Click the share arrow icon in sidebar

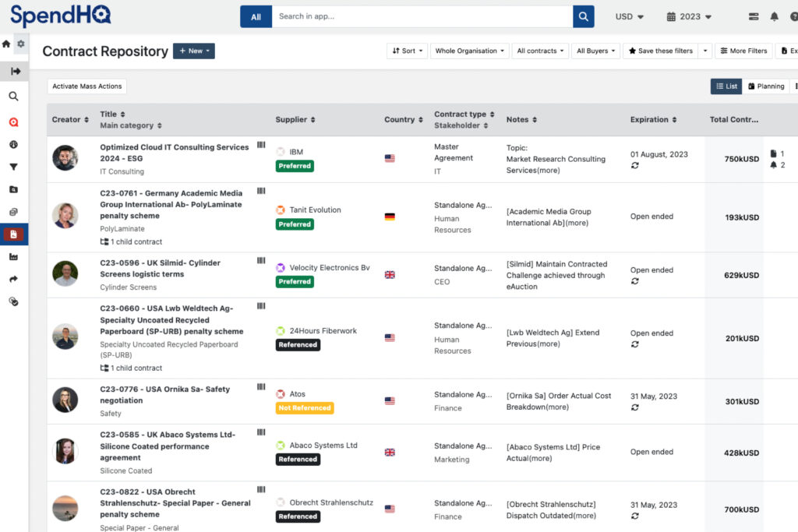pos(13,277)
